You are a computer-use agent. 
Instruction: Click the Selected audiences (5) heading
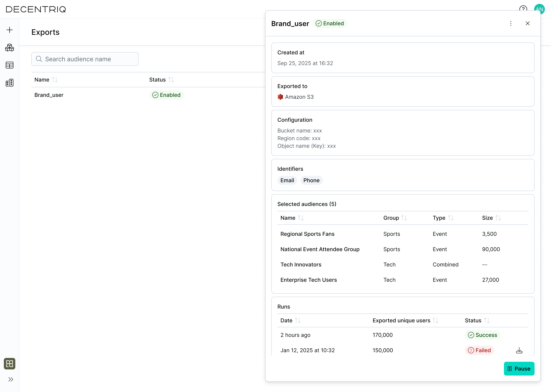[307, 204]
